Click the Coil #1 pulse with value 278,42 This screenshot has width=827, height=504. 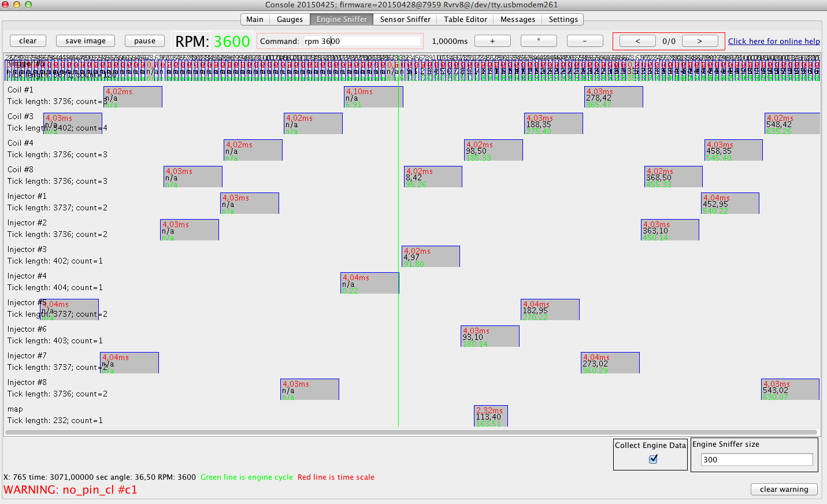(614, 97)
